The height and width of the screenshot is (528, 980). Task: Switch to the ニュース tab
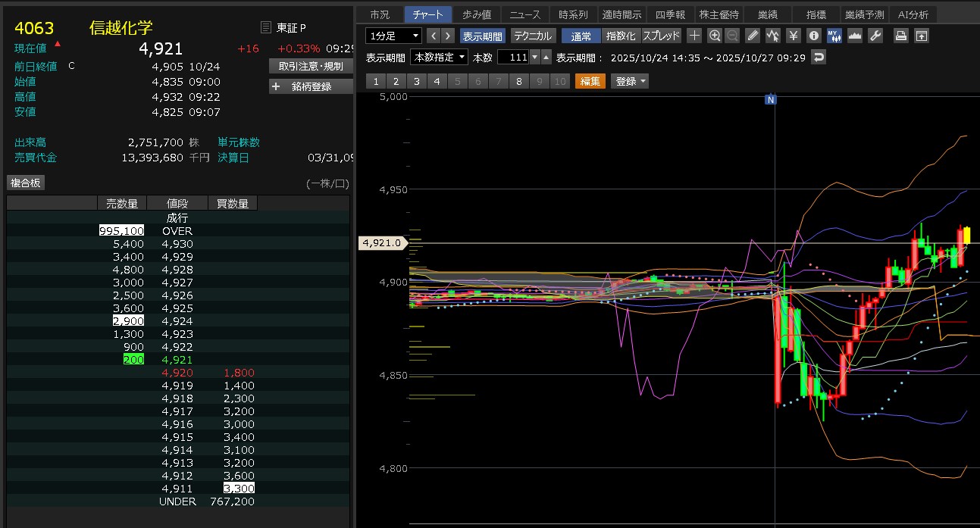coord(525,14)
